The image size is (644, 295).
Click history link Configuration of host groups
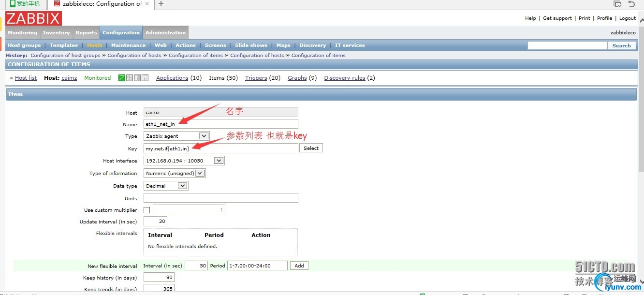65,56
